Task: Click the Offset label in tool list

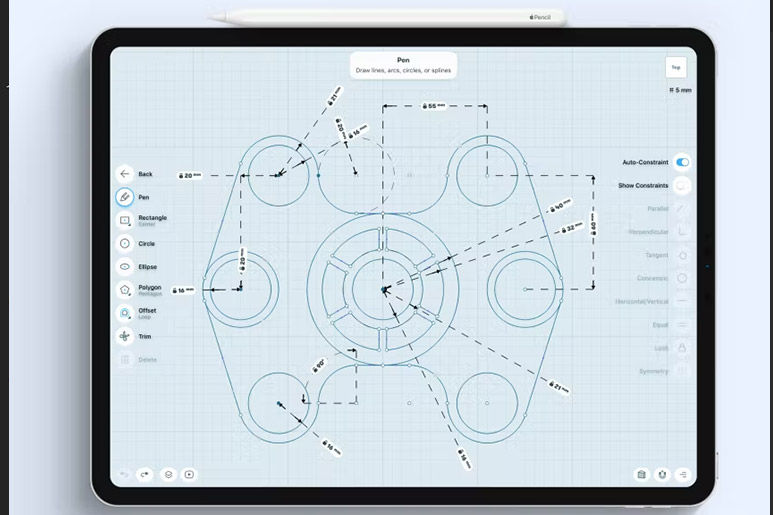Action: pos(147,310)
